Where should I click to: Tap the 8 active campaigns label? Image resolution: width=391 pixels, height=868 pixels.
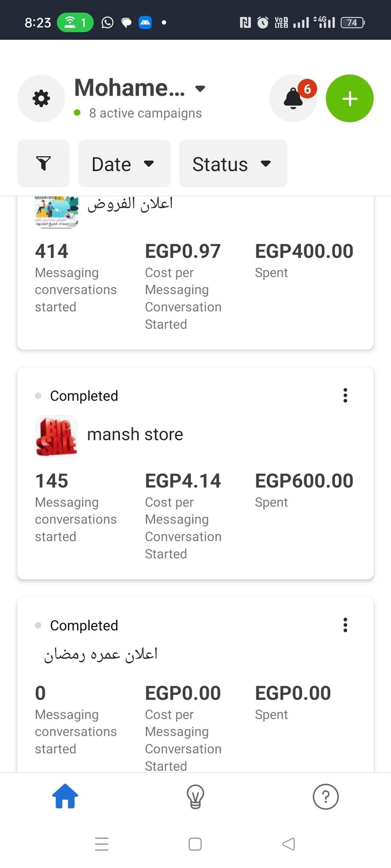point(146,113)
